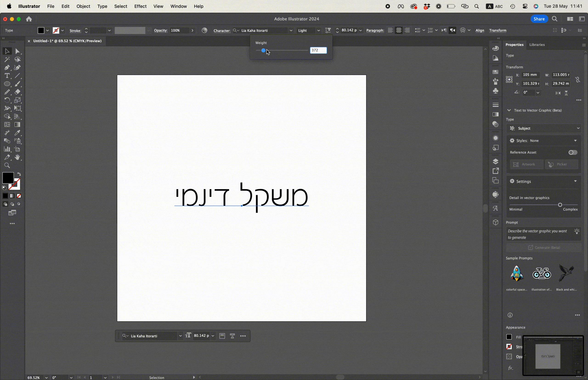Open the Subject type dropdown
Image resolution: width=588 pixels, height=380 pixels.
[x=544, y=128]
